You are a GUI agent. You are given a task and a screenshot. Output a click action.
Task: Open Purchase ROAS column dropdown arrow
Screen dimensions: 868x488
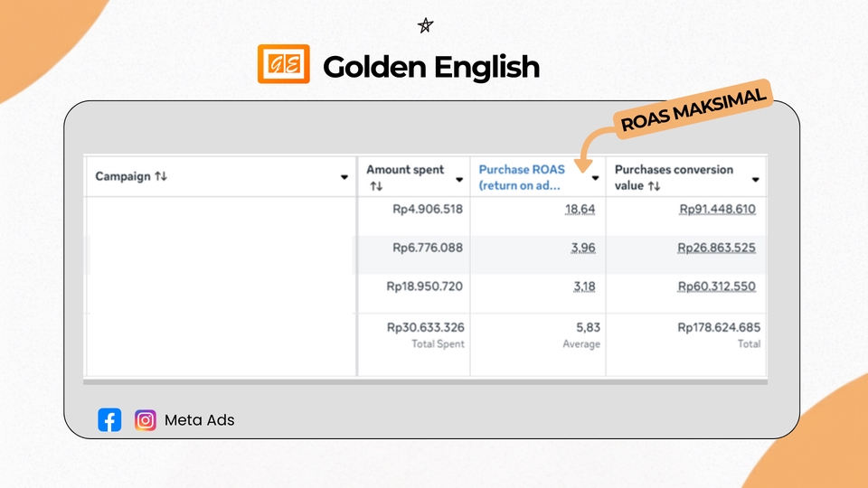pos(595,178)
